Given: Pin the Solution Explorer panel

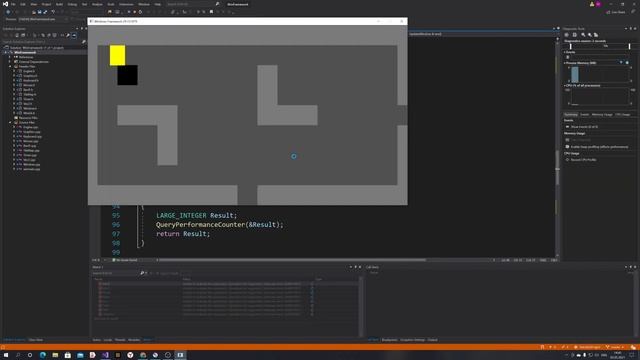Looking at the screenshot, I should (x=81, y=29).
